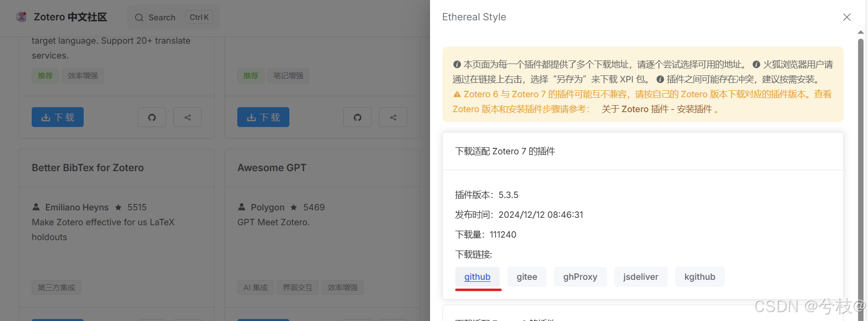Open GitHub icon above Better BibTex card

tap(152, 117)
